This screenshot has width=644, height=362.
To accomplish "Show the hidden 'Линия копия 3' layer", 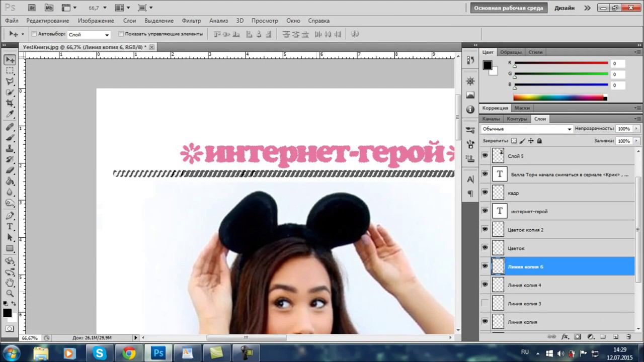I will click(x=485, y=303).
